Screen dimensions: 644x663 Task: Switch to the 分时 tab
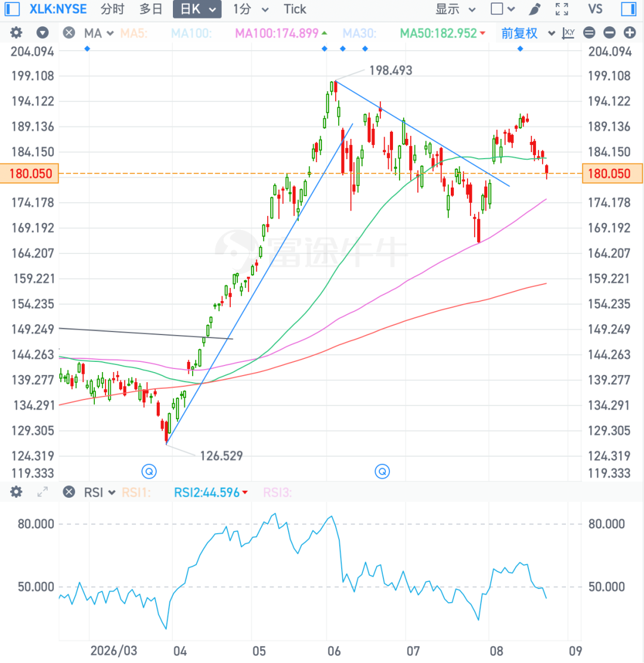coord(113,9)
